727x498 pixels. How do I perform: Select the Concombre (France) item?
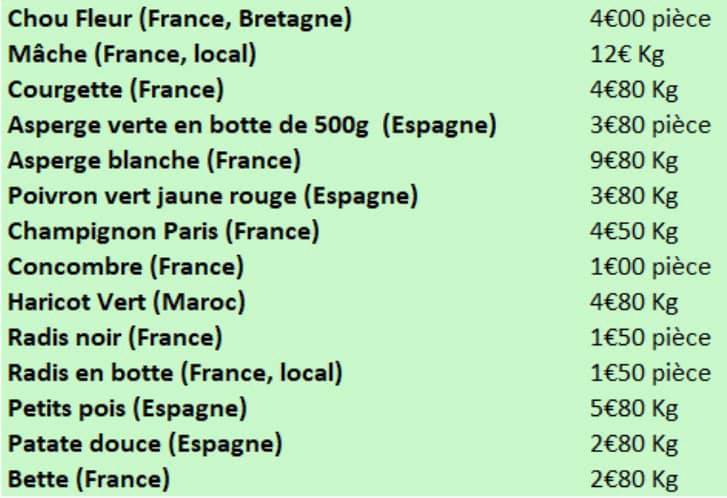point(126,268)
